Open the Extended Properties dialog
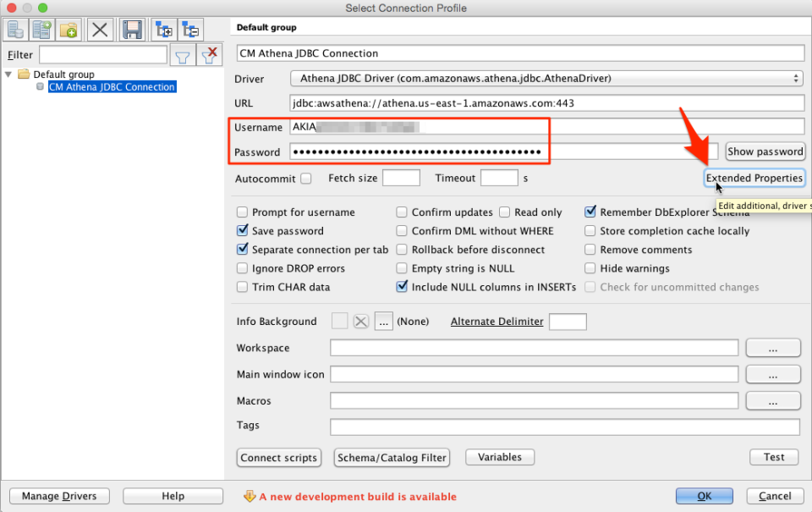 tap(754, 178)
